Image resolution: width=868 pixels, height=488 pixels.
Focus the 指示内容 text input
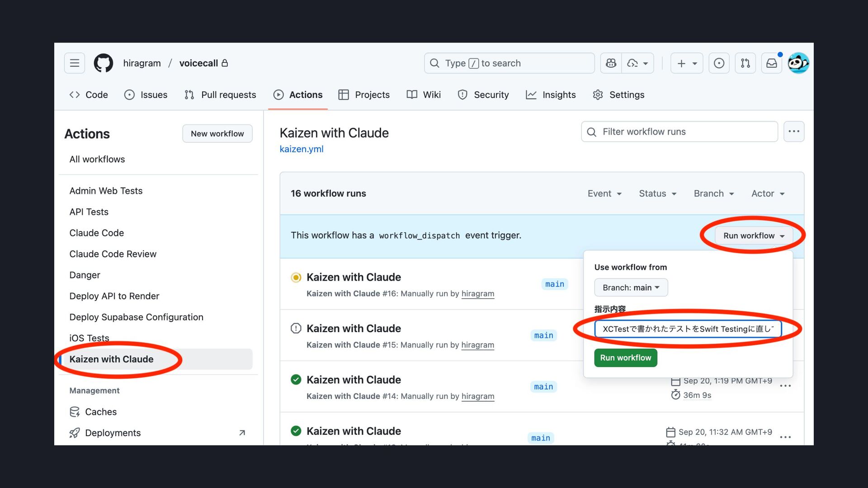coord(688,329)
